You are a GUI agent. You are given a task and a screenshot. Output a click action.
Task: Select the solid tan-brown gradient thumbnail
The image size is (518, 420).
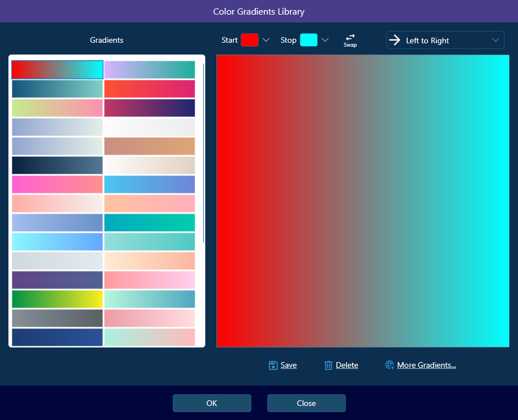149,146
